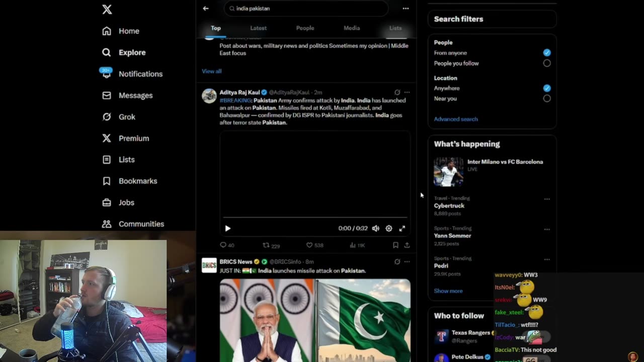644x362 pixels.
Task: Open the Messages envelope icon
Action: pos(107,96)
